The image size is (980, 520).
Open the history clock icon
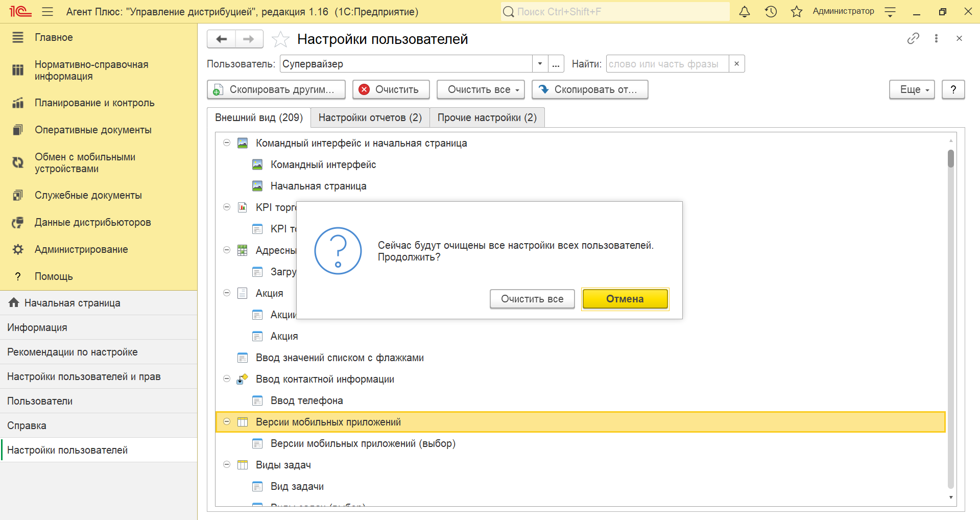[x=771, y=11]
